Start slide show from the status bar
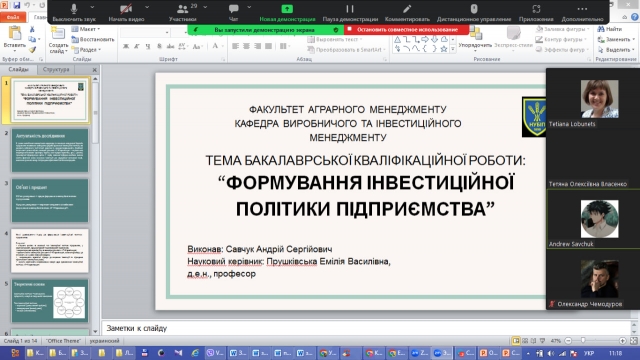 pyautogui.click(x=542, y=341)
